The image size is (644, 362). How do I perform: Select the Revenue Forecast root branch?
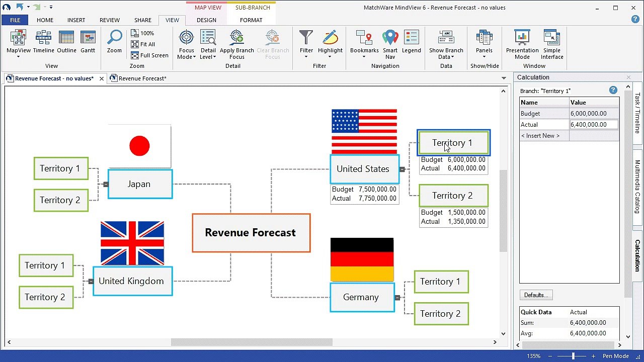tap(251, 233)
